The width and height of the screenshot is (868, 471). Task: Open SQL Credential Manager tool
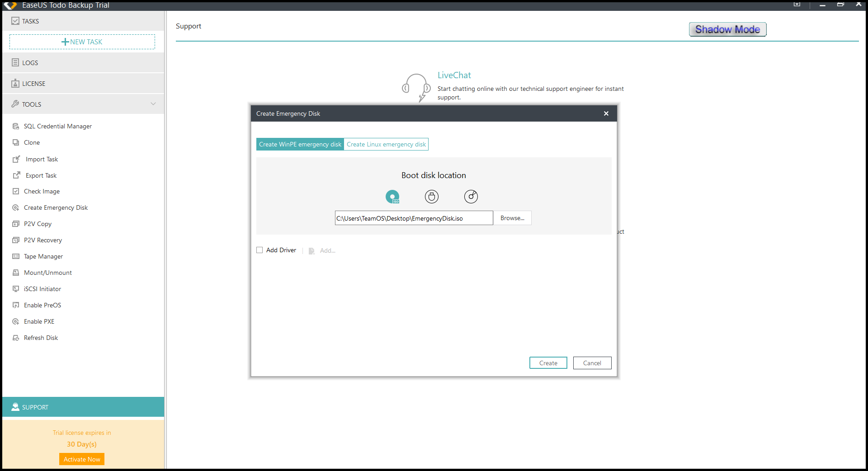pyautogui.click(x=57, y=126)
